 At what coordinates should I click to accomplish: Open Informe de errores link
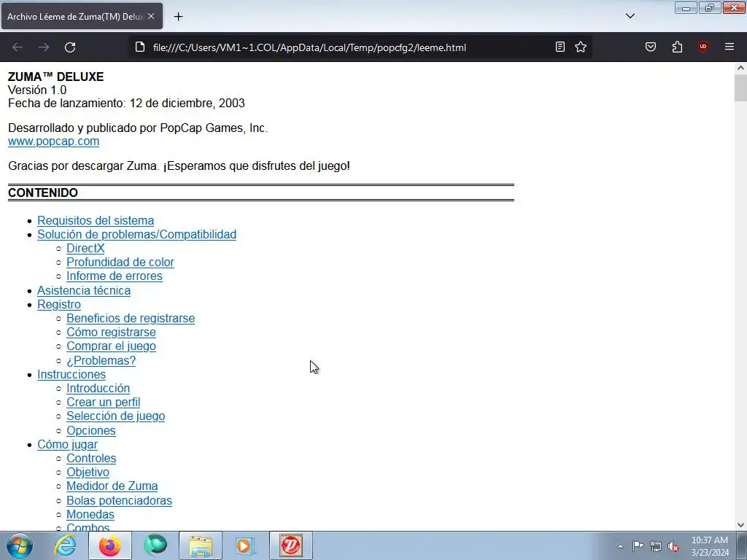(115, 276)
